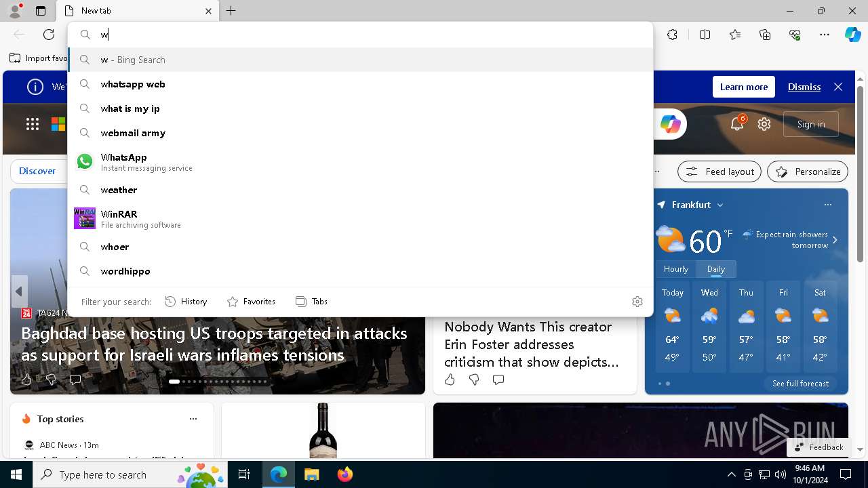
Task: Select the 'whoer' suggestion
Action: pyautogui.click(x=360, y=247)
